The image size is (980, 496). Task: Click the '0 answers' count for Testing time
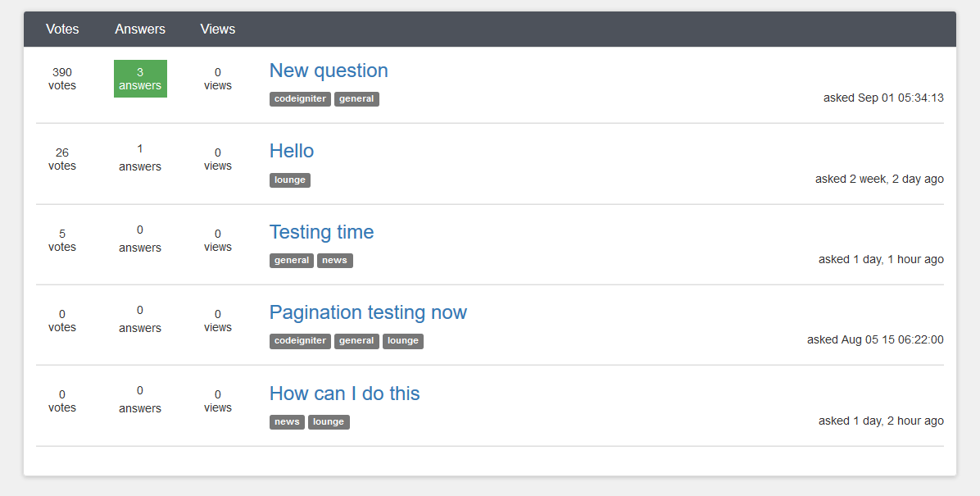tap(140, 239)
